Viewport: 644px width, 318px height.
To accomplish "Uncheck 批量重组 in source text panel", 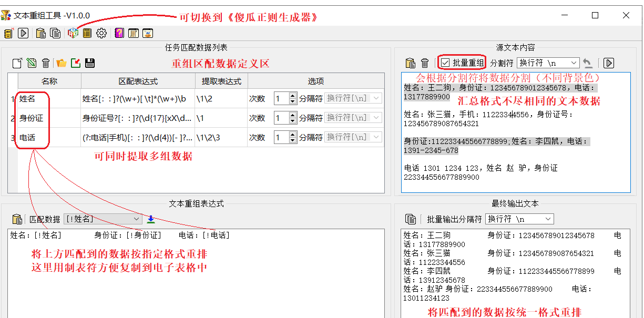I will (x=445, y=63).
